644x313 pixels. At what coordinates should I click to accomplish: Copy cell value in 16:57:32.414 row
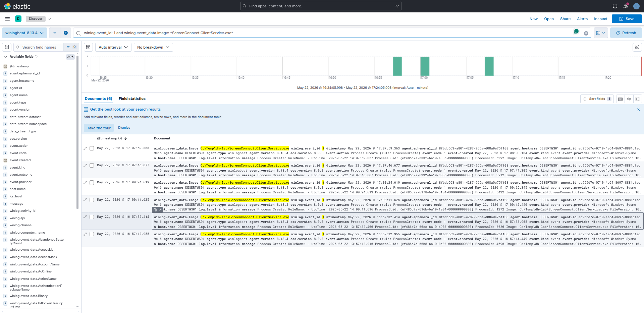click(x=155, y=210)
